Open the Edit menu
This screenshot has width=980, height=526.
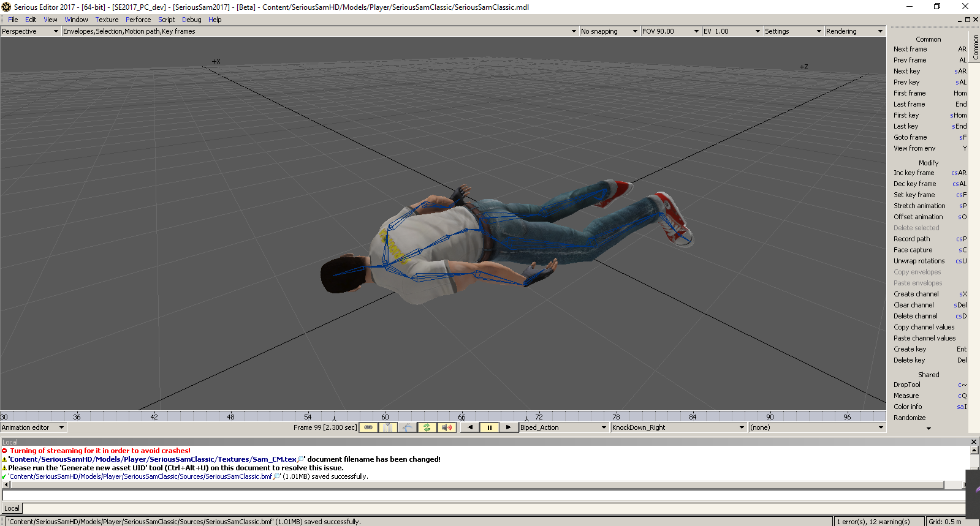pyautogui.click(x=31, y=20)
